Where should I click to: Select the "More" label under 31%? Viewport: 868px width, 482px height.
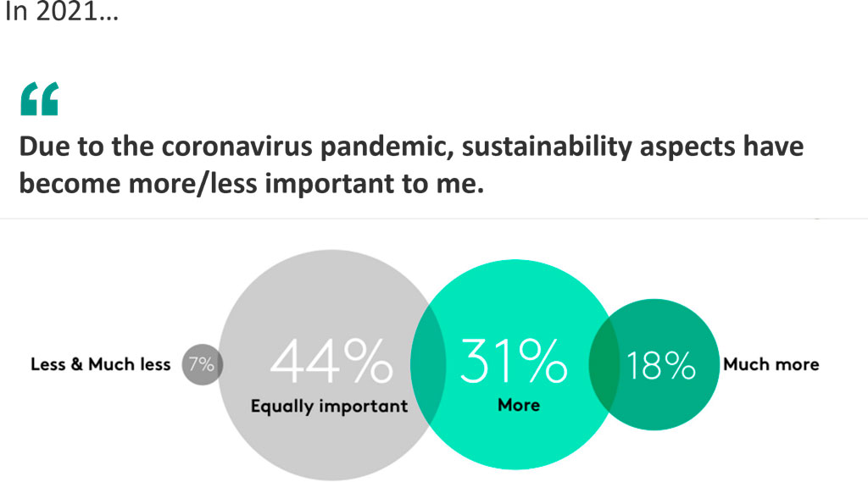click(x=519, y=405)
